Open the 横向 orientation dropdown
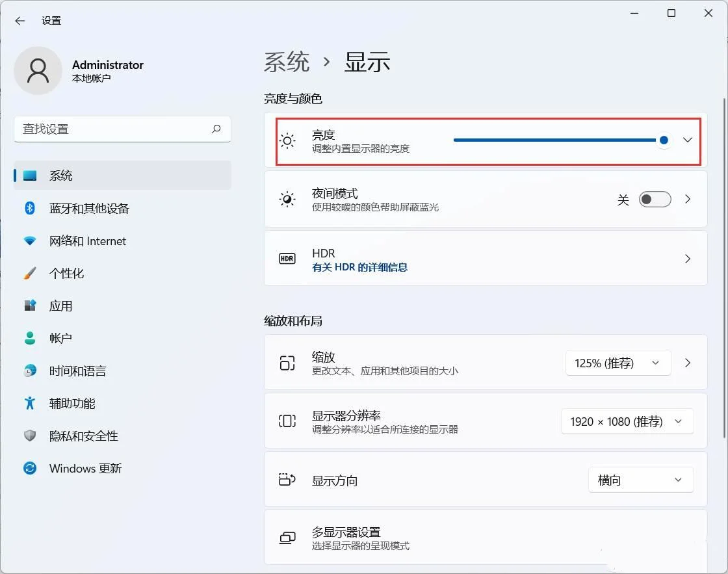The height and width of the screenshot is (574, 728). pyautogui.click(x=641, y=480)
